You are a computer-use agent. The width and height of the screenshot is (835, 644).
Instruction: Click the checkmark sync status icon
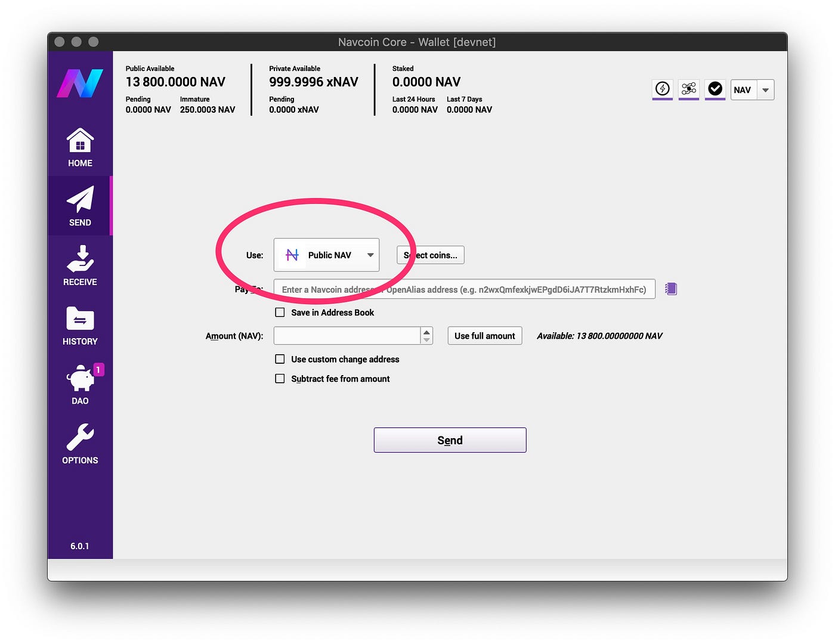pos(715,89)
